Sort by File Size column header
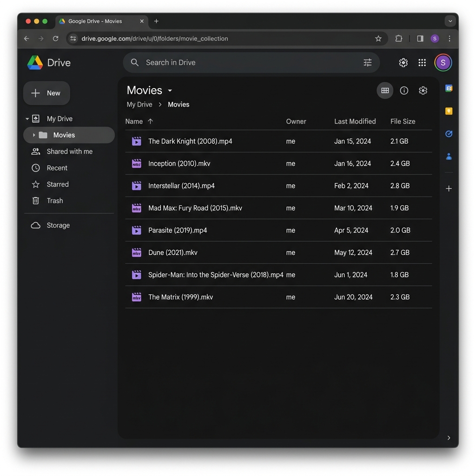This screenshot has height=476, width=476. point(403,121)
